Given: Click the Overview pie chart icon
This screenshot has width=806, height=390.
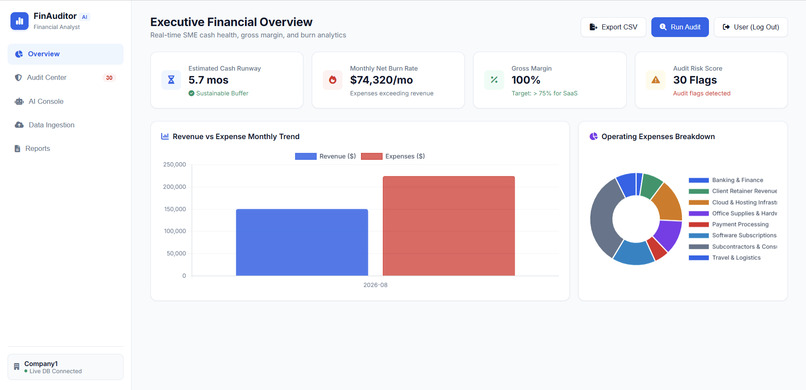Looking at the screenshot, I should coord(19,54).
